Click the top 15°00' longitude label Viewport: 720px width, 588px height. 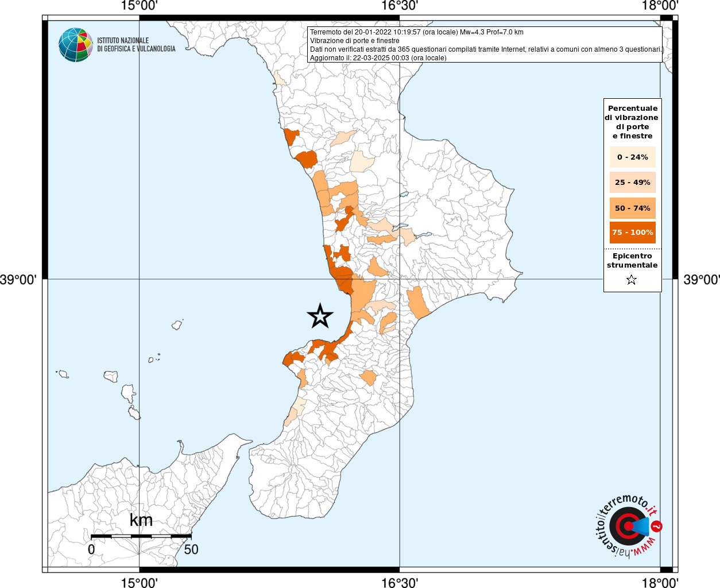click(139, 6)
